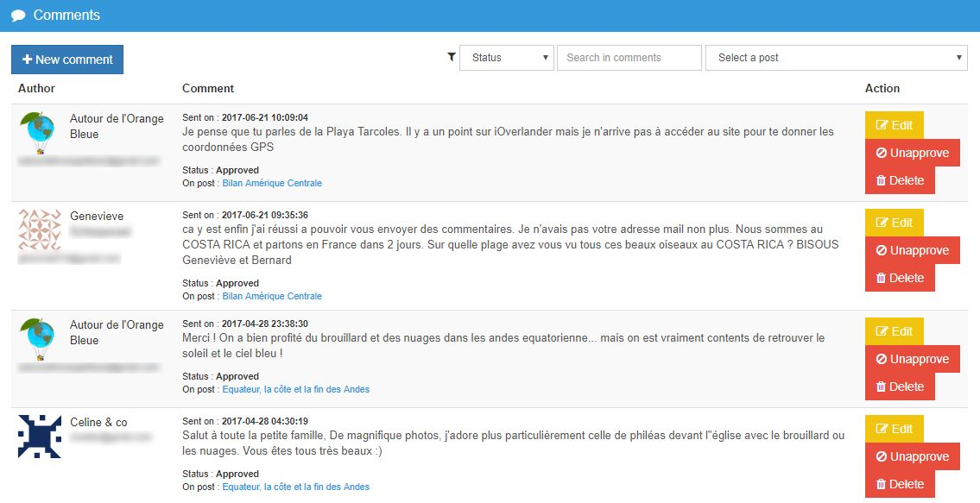Click the Search in comments input field

(629, 57)
